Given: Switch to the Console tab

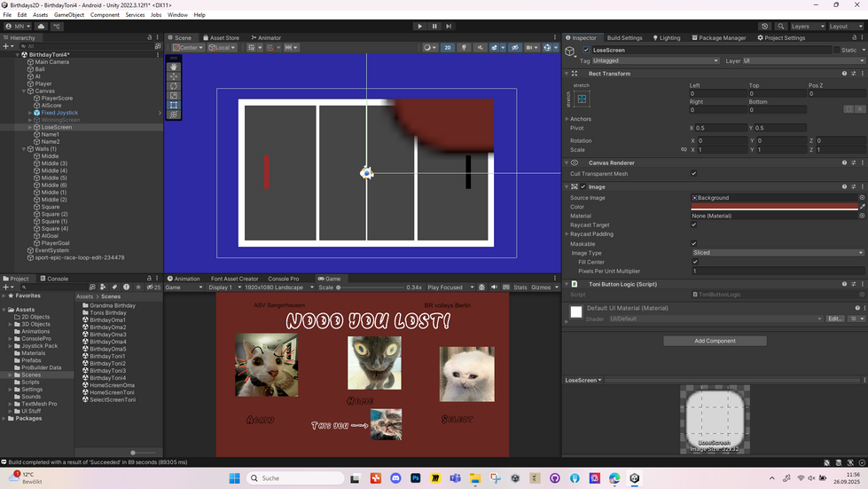Looking at the screenshot, I should pyautogui.click(x=54, y=279).
